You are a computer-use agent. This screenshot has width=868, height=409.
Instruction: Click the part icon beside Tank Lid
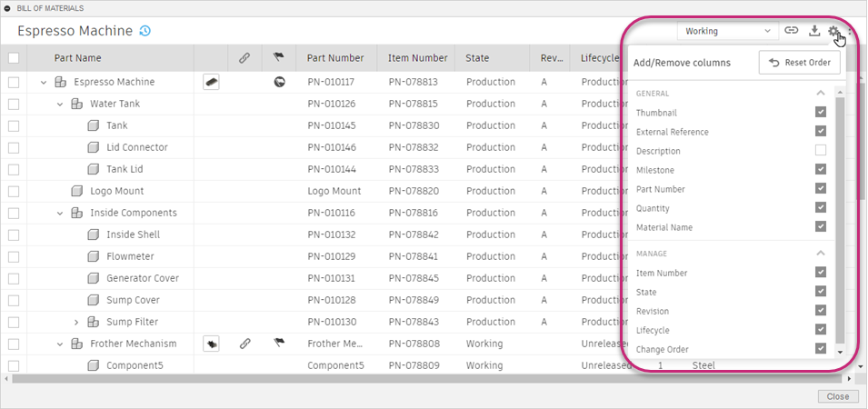94,169
